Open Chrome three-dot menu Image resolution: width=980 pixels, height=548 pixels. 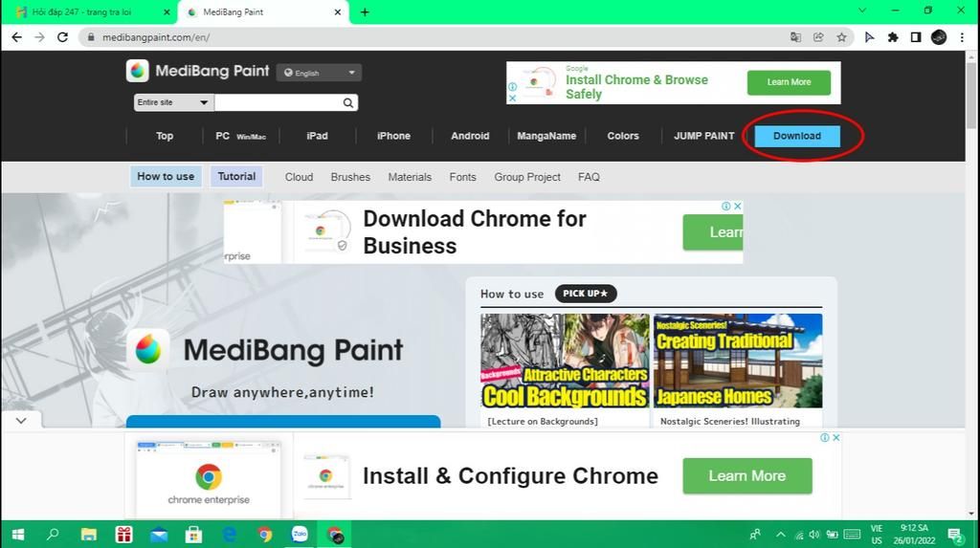[x=963, y=37]
